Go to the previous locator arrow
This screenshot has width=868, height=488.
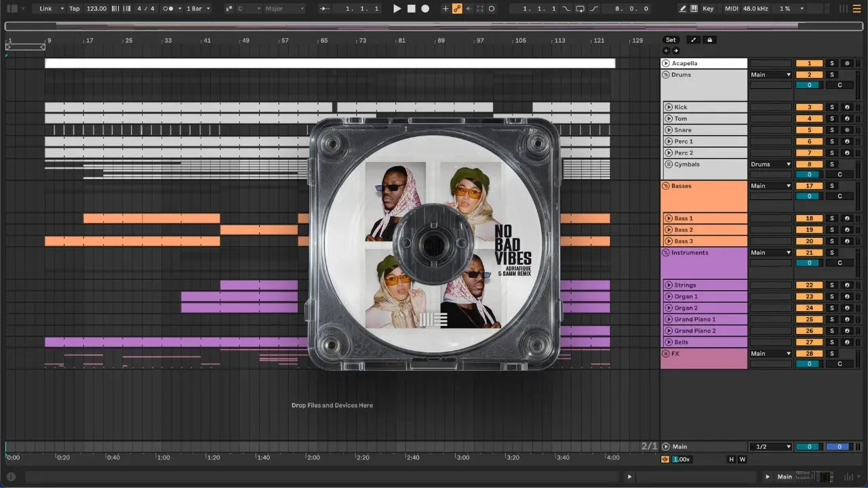tap(666, 51)
